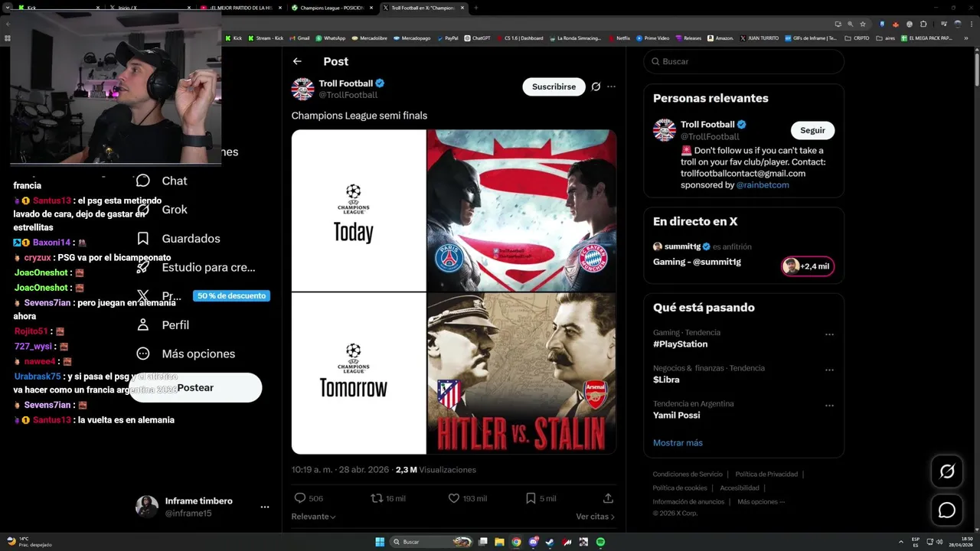The height and width of the screenshot is (551, 980).
Task: Open Chat in the X sidebar
Action: 161,181
